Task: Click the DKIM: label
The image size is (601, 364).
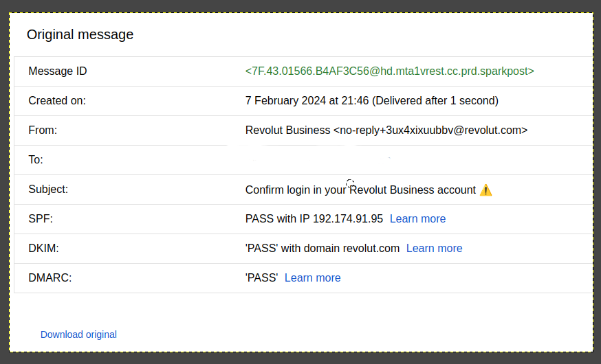Action: tap(44, 248)
